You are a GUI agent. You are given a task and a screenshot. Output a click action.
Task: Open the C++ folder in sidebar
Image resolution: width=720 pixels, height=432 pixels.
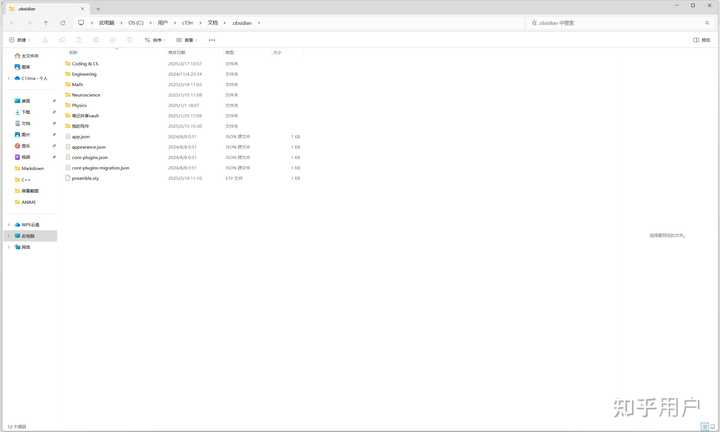(23, 180)
